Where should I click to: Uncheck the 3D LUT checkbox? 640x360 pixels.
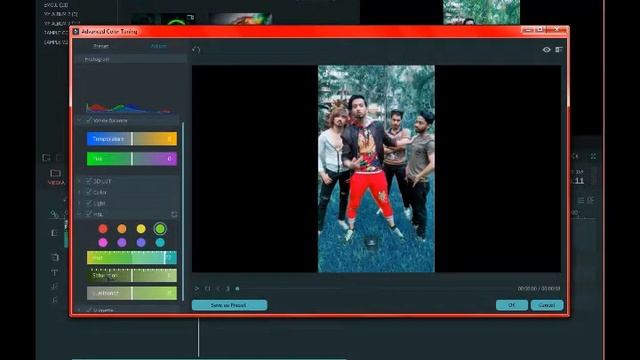click(89, 181)
